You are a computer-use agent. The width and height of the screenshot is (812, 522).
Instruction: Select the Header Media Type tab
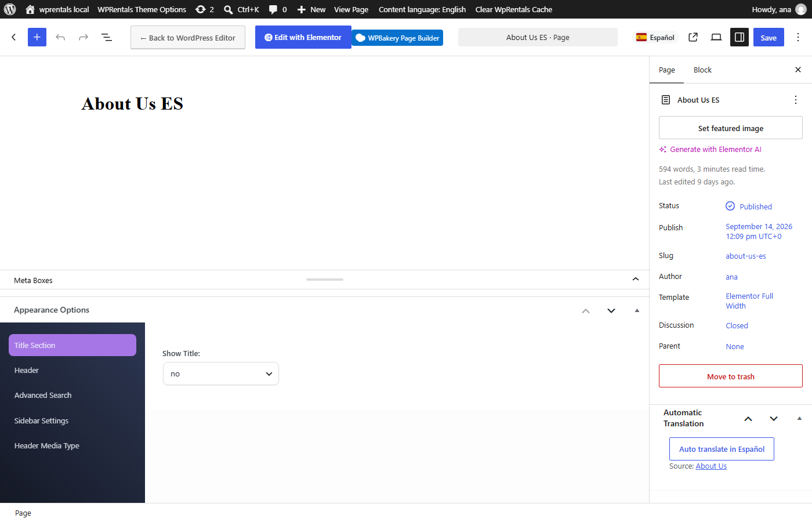click(72, 445)
